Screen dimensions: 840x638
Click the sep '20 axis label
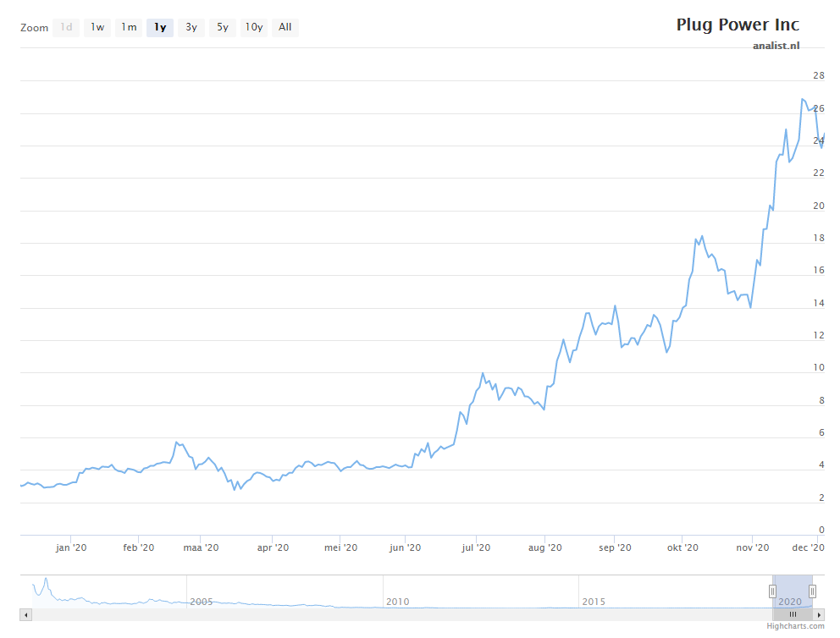615,547
